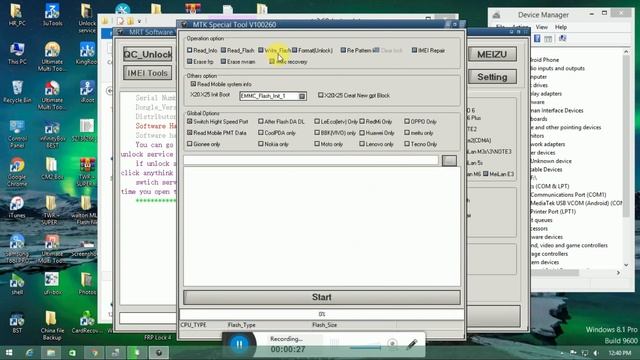Image resolution: width=640 pixels, height=360 pixels.
Task: Click the help icon in Device Manager toolbar
Action: (x=537, y=38)
